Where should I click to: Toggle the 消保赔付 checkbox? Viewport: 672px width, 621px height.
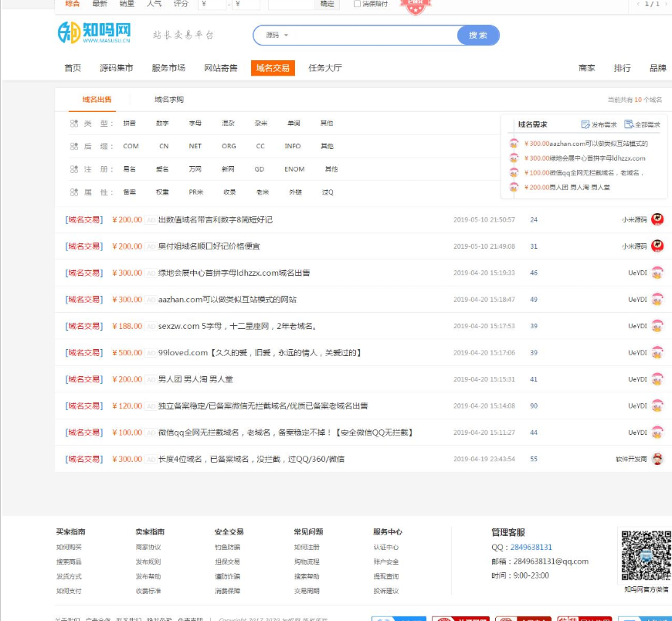pos(357,4)
